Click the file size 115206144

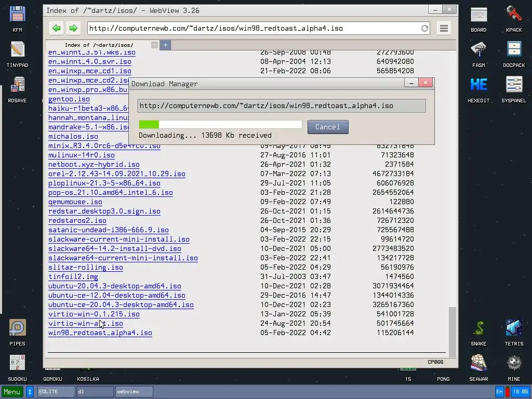[395, 333]
